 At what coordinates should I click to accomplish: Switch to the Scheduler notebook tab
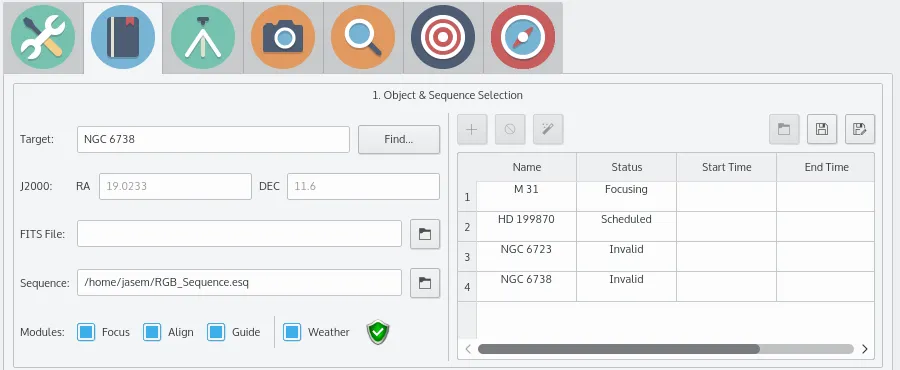pyautogui.click(x=123, y=37)
